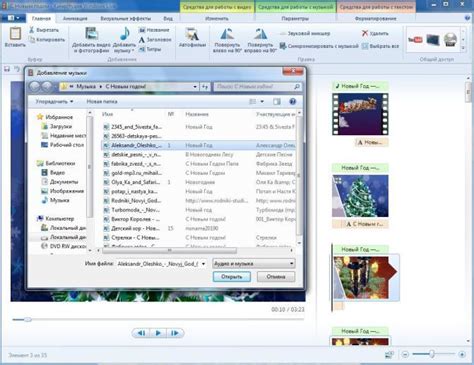The image size is (474, 365).
Task: Click the save icon in quick access toolbar
Action: click(x=7, y=69)
